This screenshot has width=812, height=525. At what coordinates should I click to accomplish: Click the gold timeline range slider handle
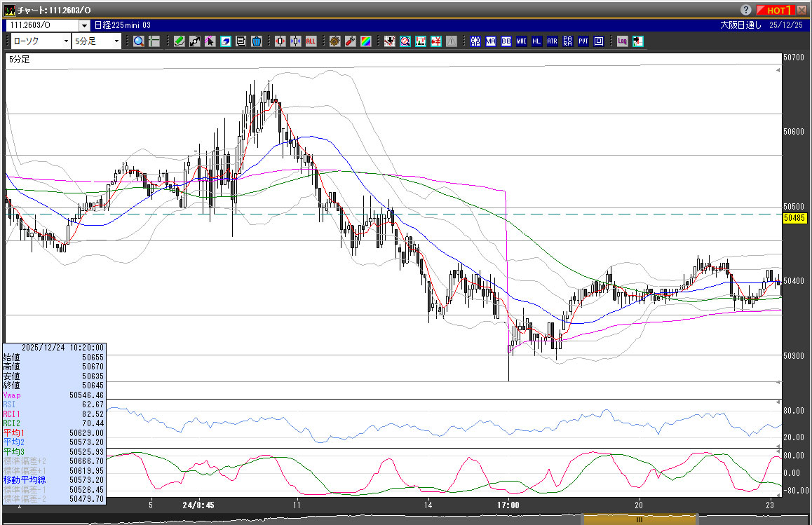tap(639, 519)
